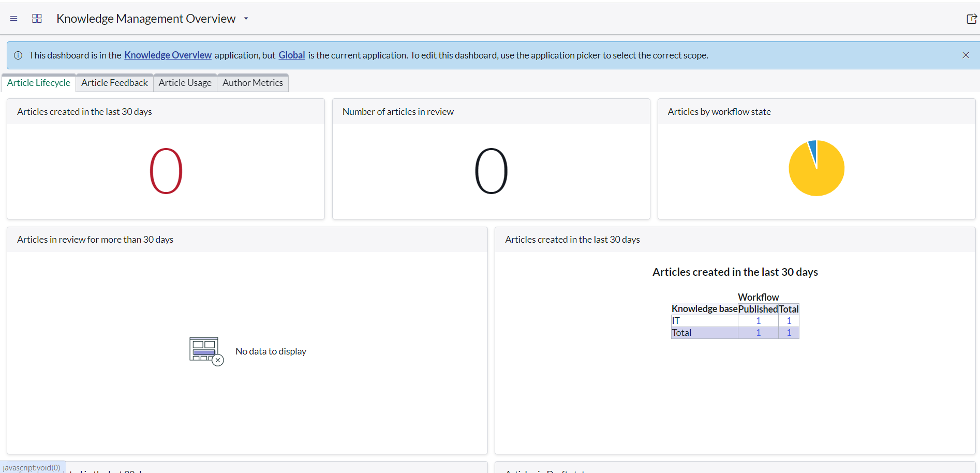
Task: Click the no-data widget placeholder icon
Action: click(205, 350)
